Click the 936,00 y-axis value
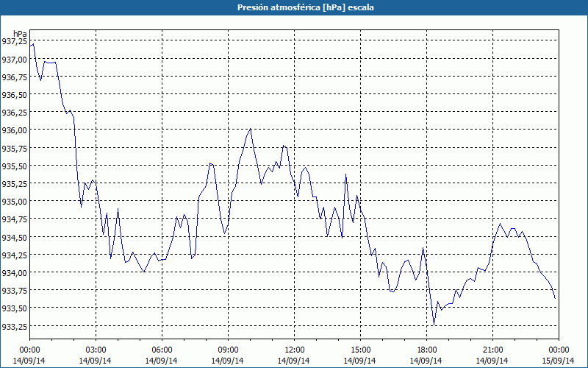The width and height of the screenshot is (588, 368). tap(14, 130)
